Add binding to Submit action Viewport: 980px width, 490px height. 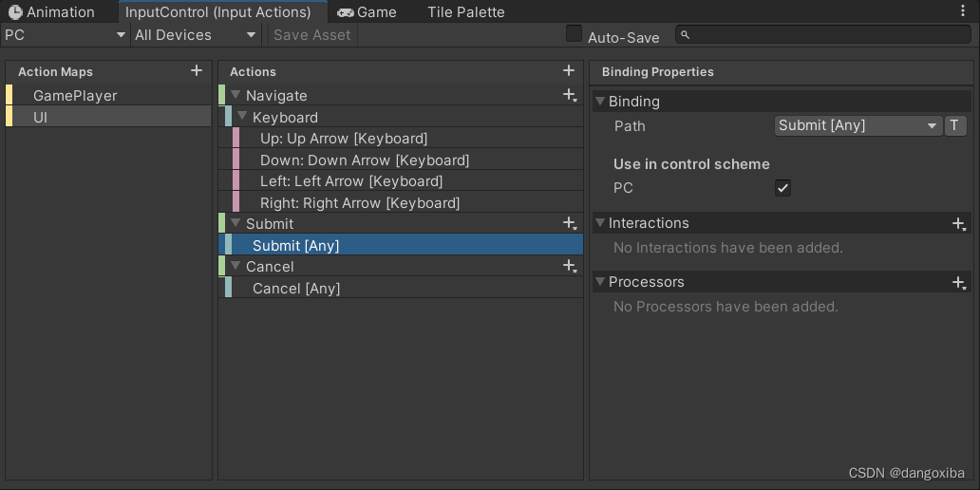pyautogui.click(x=569, y=223)
